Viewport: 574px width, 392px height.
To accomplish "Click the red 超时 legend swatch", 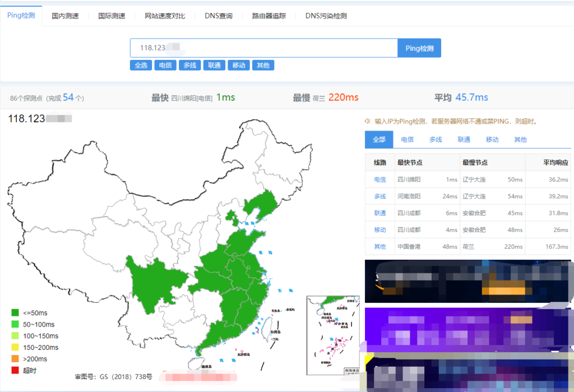I will [15, 370].
